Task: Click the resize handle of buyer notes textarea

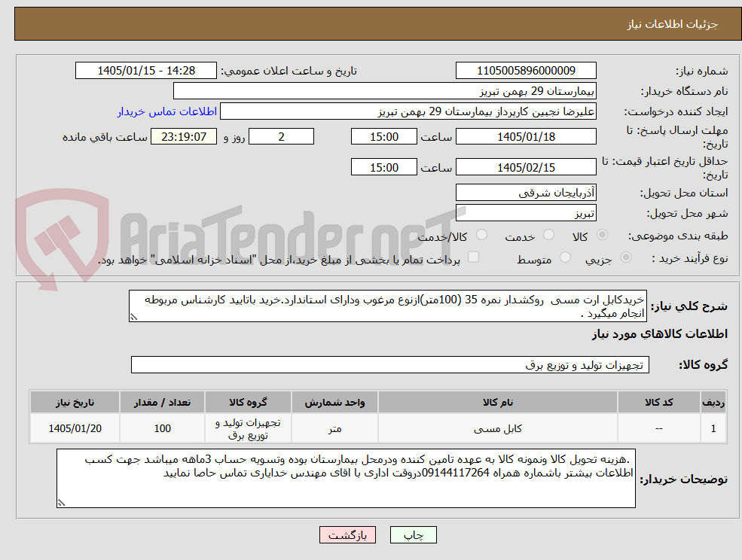Action: [x=61, y=503]
